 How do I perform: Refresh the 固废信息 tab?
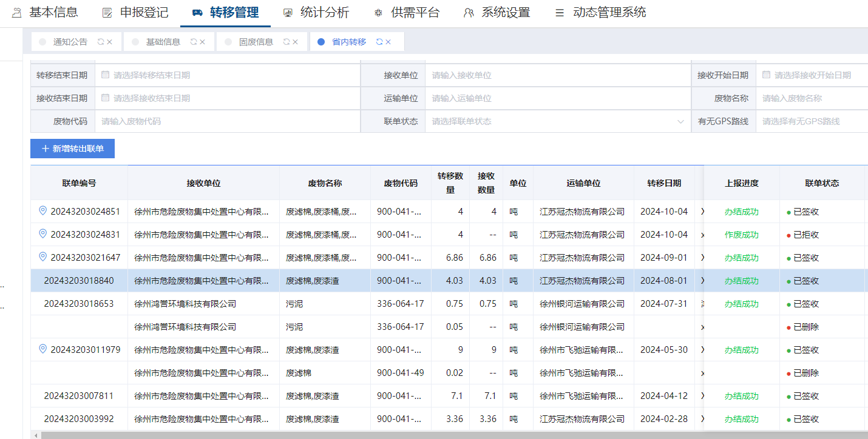pyautogui.click(x=287, y=42)
